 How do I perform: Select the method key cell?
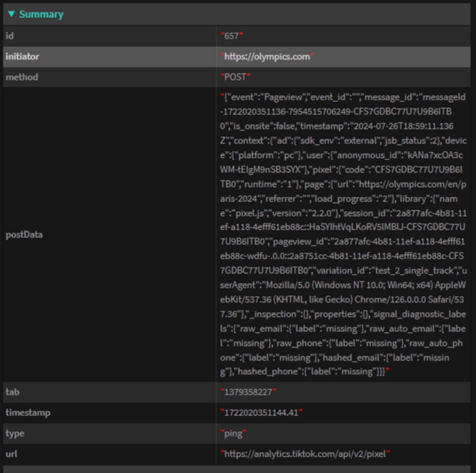point(109,77)
